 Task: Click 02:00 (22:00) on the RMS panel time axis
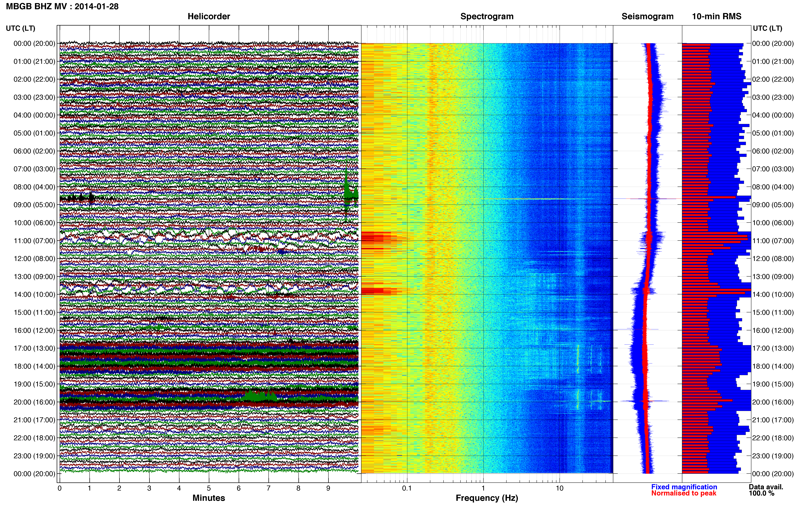tap(773, 79)
